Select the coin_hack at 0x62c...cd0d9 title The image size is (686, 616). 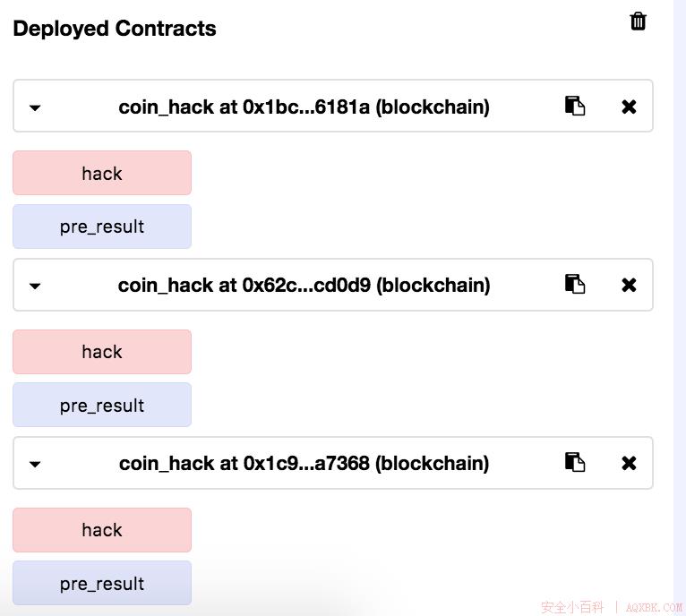coord(304,286)
